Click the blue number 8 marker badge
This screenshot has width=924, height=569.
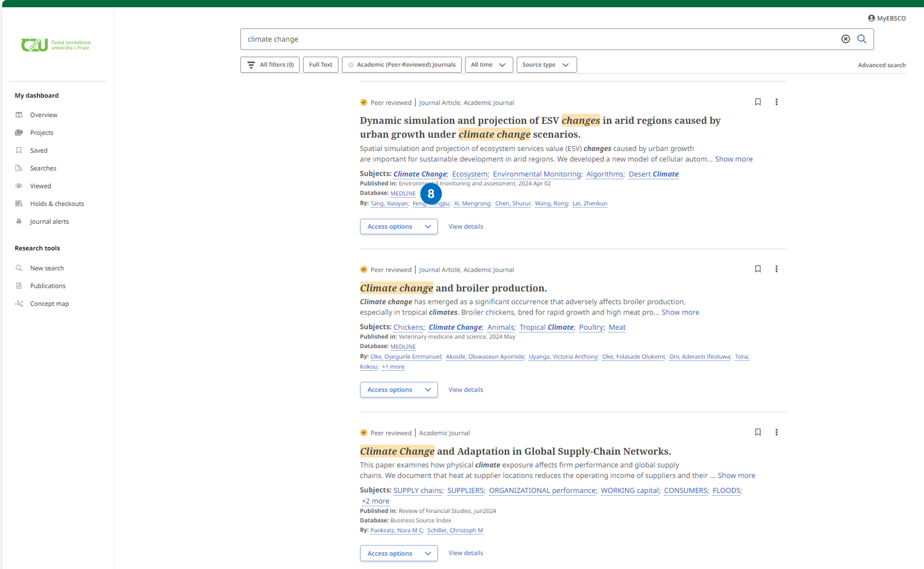coord(431,194)
